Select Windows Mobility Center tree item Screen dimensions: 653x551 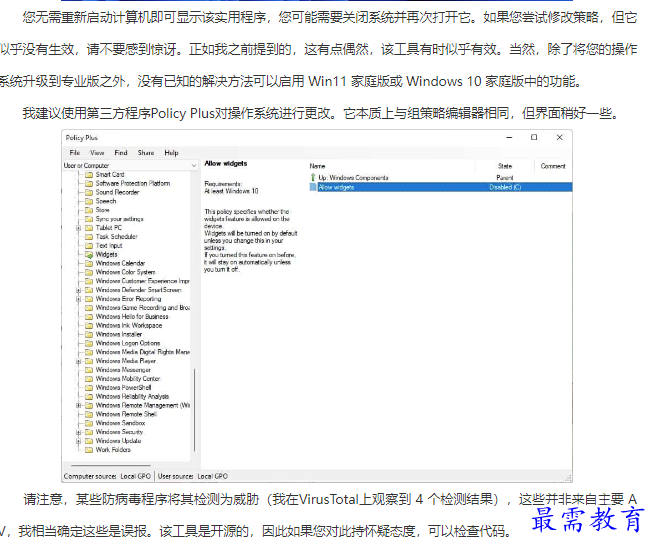[x=128, y=379]
